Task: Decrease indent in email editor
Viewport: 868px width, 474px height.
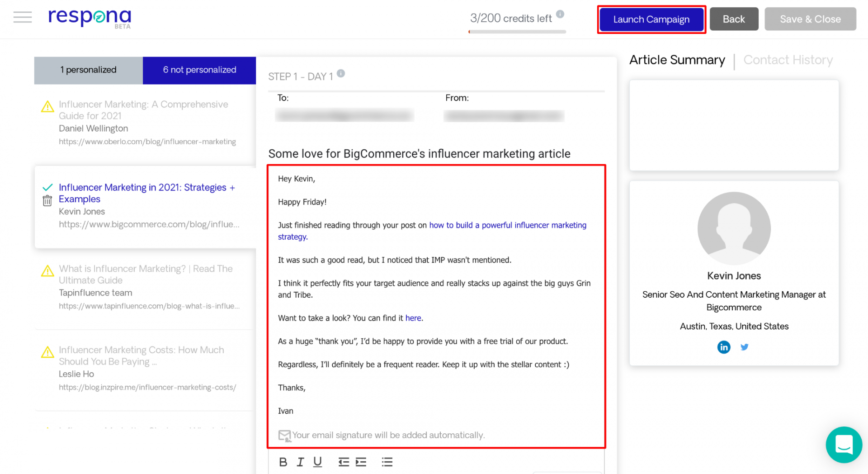Action: tap(344, 462)
